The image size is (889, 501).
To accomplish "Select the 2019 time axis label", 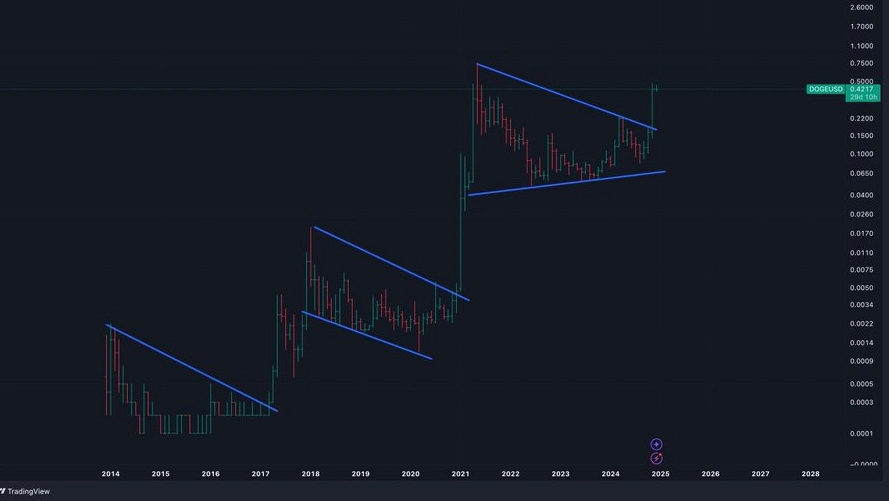I will click(x=361, y=474).
